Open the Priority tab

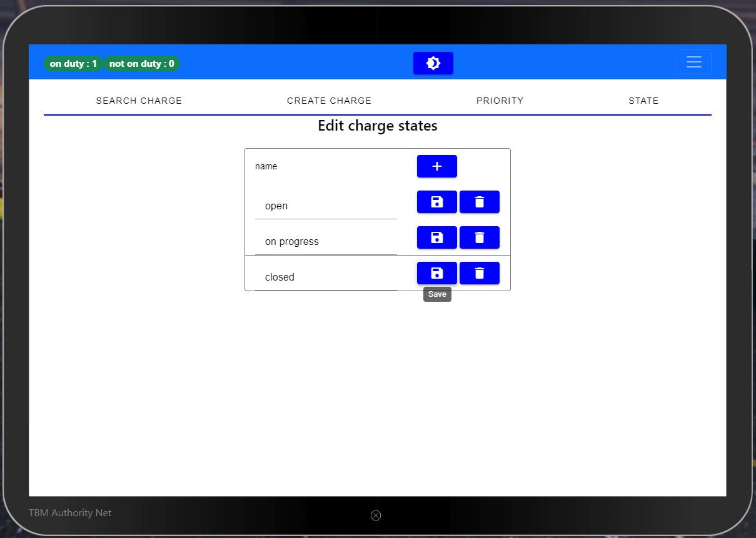(500, 101)
